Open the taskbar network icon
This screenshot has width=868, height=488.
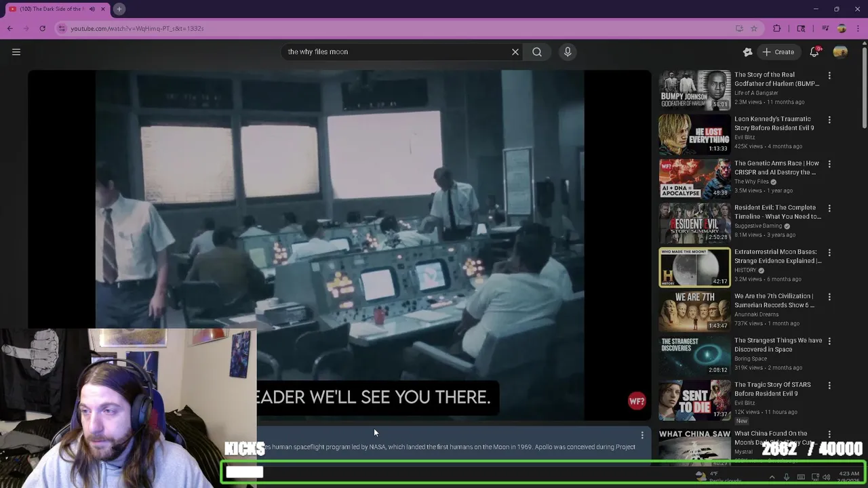[815, 477]
